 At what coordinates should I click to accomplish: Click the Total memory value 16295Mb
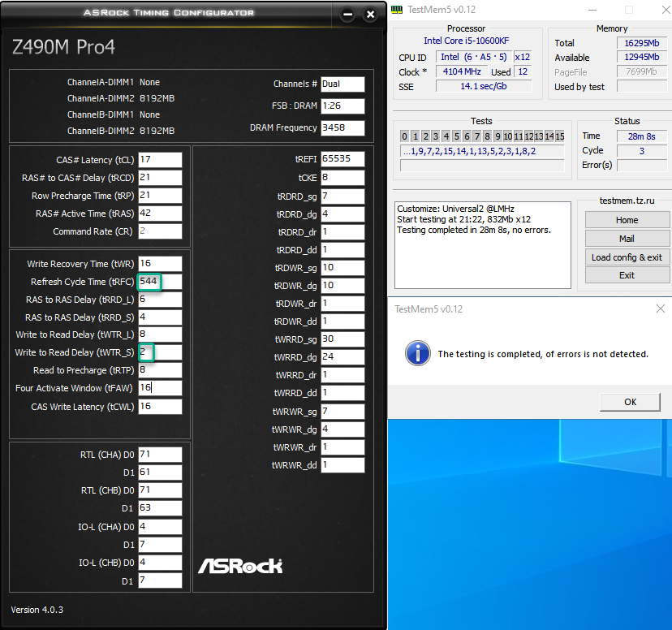642,43
